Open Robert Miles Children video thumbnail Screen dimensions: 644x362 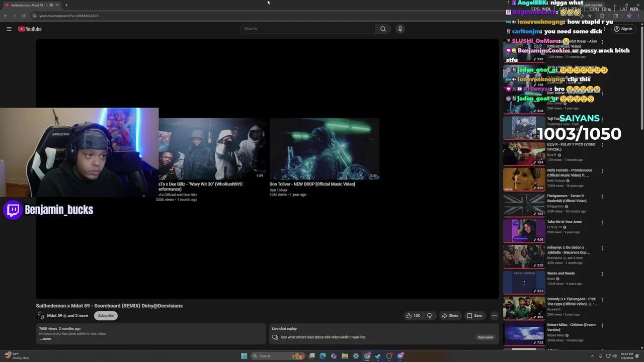pyautogui.click(x=524, y=333)
